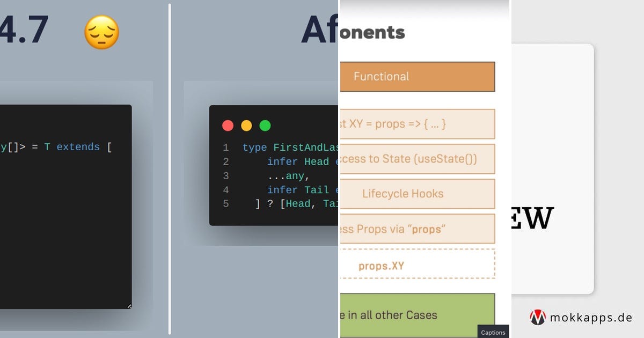Click the green maximize dot on code window
This screenshot has height=338, width=644.
(x=265, y=126)
